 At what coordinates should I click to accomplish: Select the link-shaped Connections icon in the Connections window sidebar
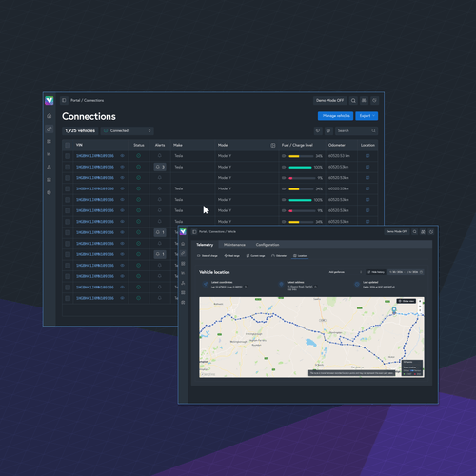50,129
